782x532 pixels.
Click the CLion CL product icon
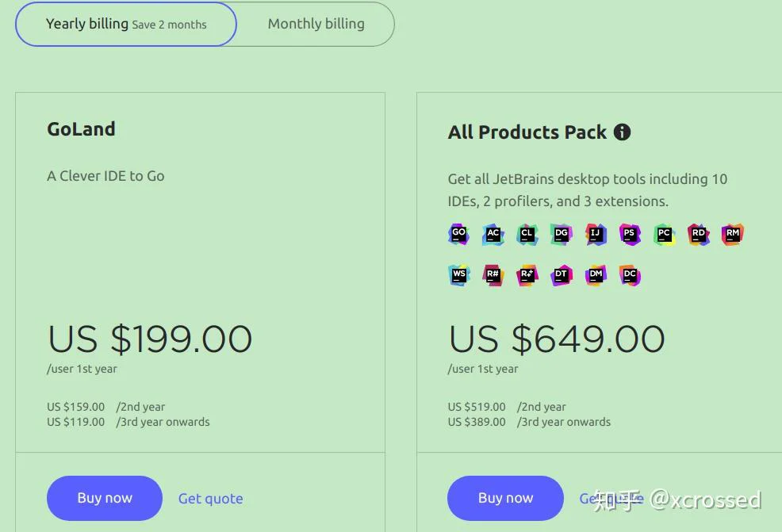[527, 235]
